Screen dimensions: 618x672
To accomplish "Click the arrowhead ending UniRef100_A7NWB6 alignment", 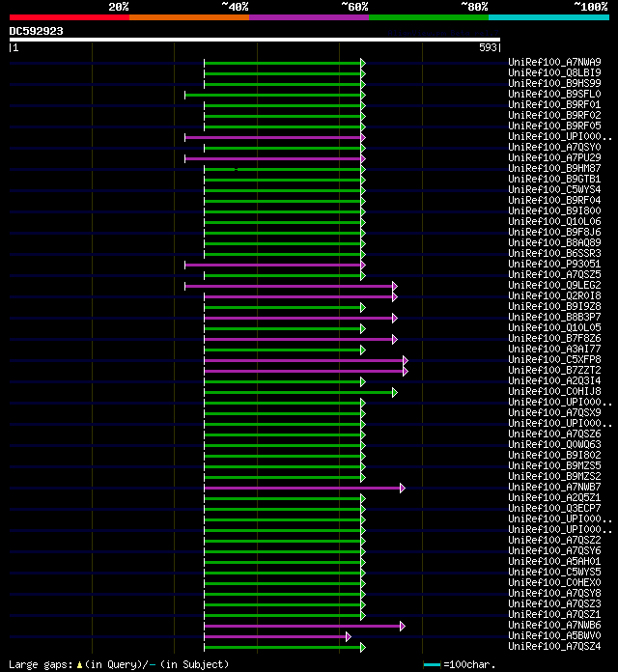I will (403, 627).
